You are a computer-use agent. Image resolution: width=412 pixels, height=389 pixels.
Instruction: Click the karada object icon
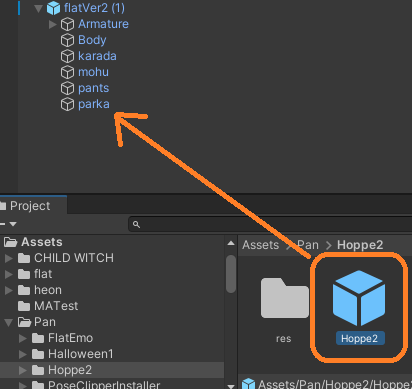[67, 56]
